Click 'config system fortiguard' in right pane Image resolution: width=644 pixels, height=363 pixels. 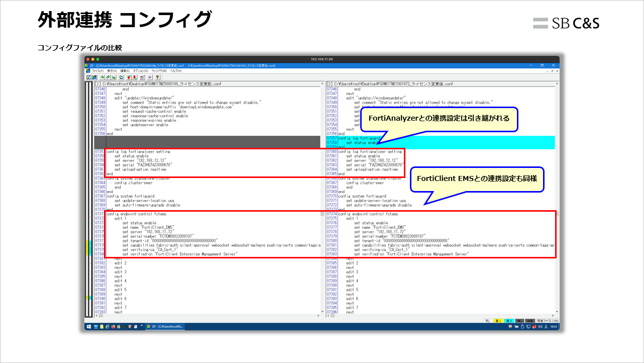(x=362, y=196)
